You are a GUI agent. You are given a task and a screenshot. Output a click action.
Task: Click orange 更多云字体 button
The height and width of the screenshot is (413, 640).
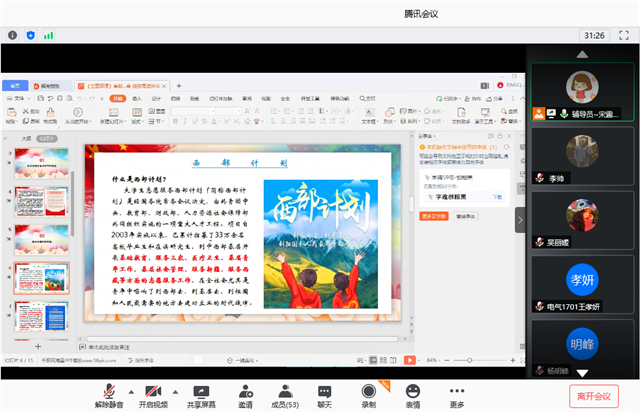[433, 216]
